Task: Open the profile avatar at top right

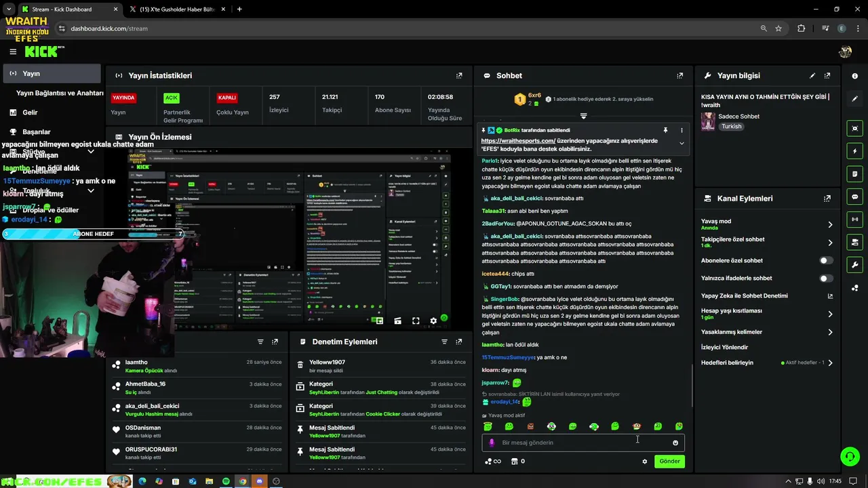Action: [x=845, y=52]
